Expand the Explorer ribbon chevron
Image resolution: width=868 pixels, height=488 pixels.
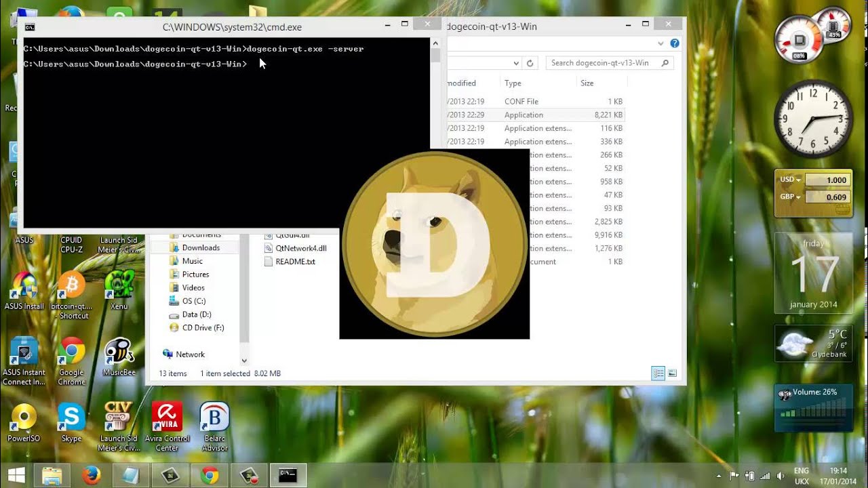pos(660,43)
